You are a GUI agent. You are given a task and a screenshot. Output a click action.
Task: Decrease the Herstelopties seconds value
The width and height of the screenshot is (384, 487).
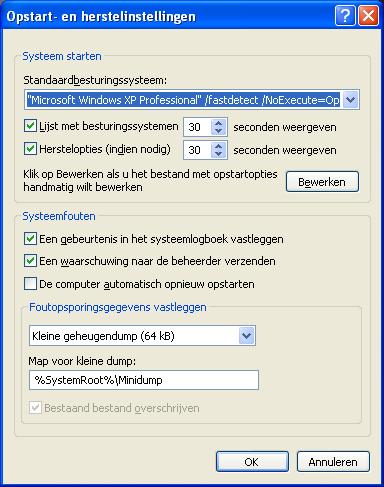(x=218, y=154)
